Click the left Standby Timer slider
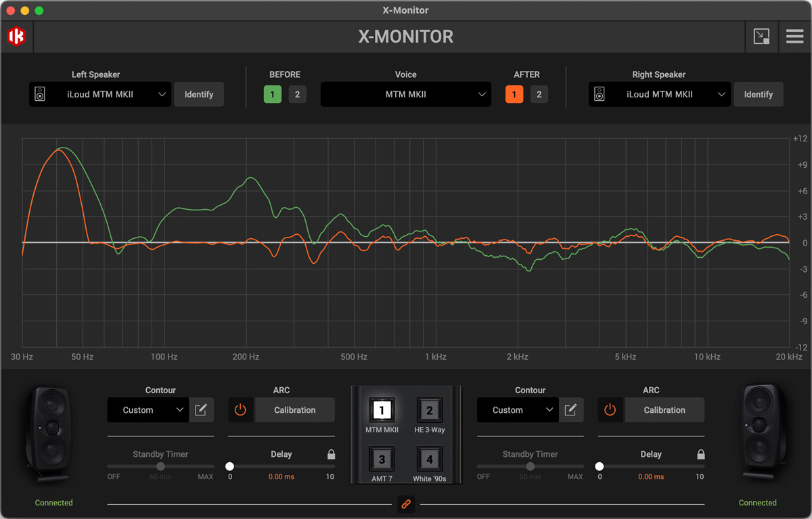 coord(160,466)
